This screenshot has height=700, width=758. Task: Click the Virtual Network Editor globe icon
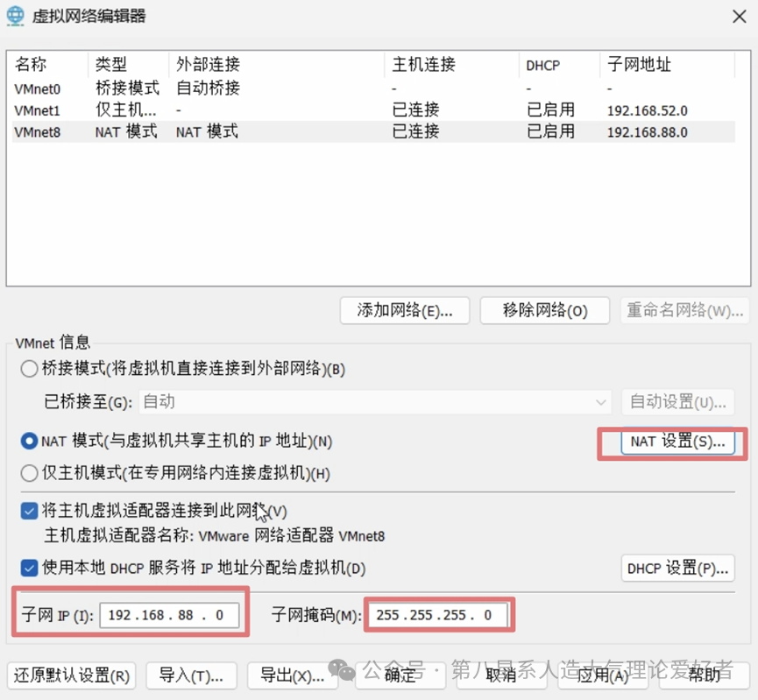(15, 16)
